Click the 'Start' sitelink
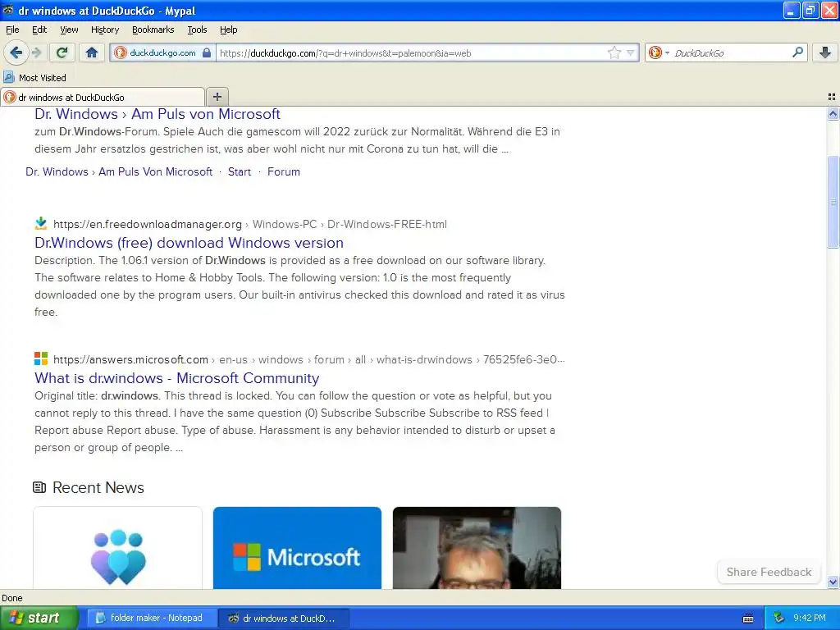This screenshot has width=840, height=630. pos(240,172)
